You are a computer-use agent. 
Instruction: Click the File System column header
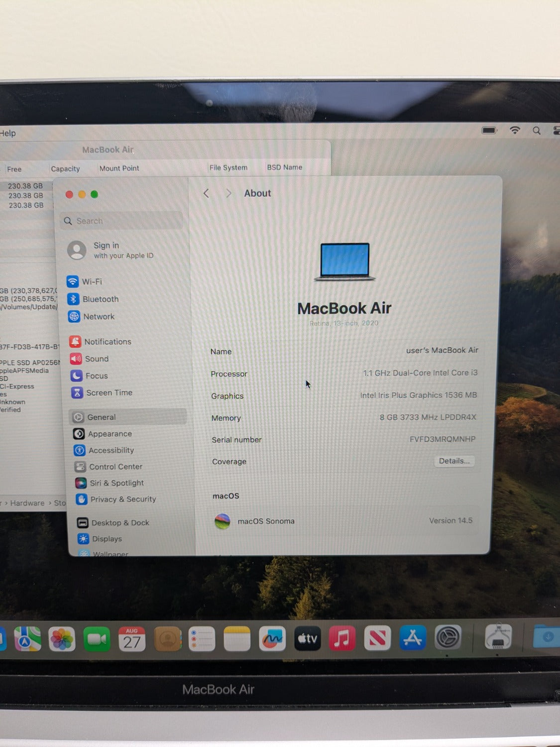pyautogui.click(x=228, y=167)
